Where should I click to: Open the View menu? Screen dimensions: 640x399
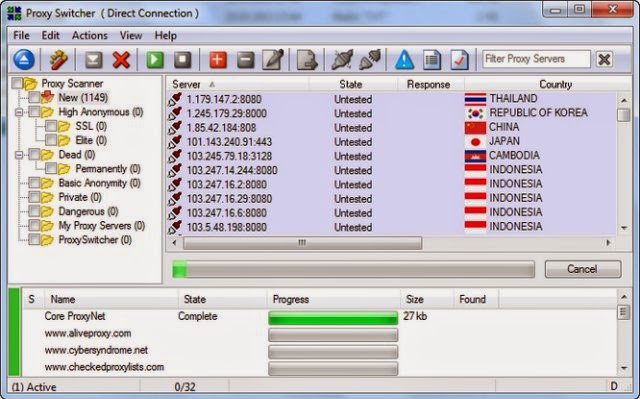coord(131,35)
